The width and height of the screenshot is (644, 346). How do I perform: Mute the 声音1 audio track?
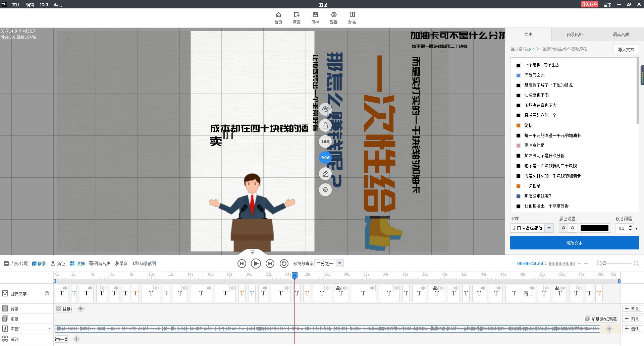click(x=50, y=329)
